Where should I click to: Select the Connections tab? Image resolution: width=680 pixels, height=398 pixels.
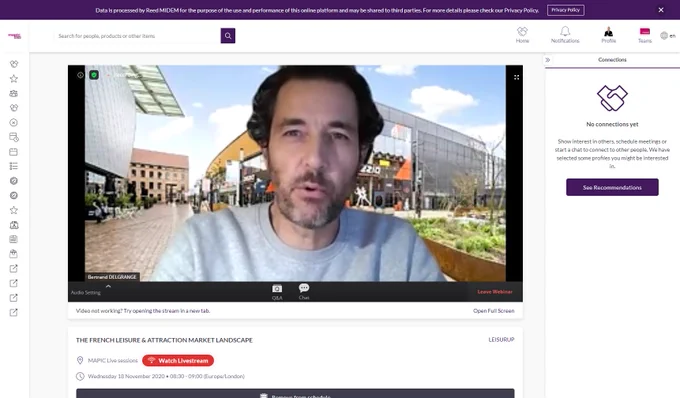[x=612, y=60]
